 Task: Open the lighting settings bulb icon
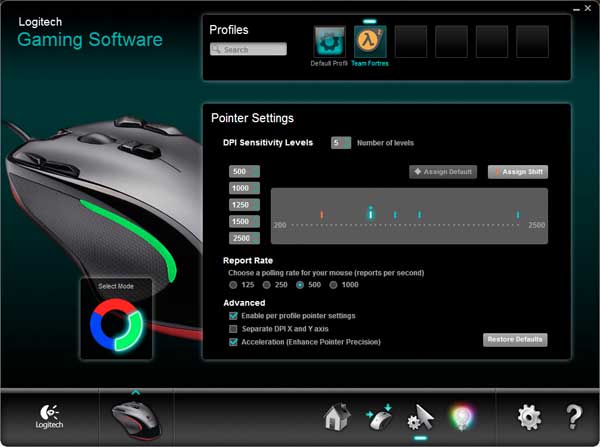462,417
